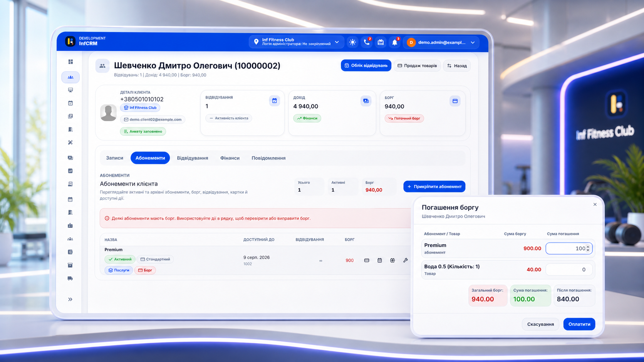The height and width of the screenshot is (362, 644).
Task: Click Поточний борг red chip
Action: coord(404,118)
